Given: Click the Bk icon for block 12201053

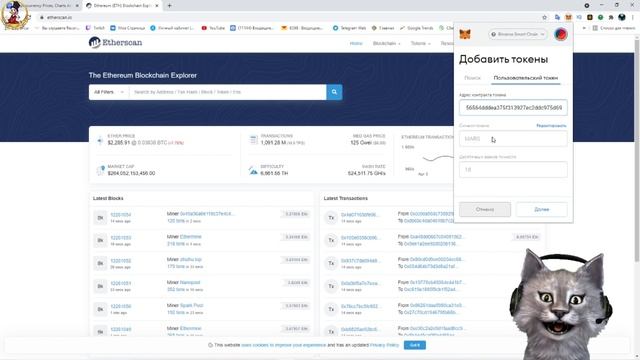Looking at the screenshot, I should click(100, 240).
